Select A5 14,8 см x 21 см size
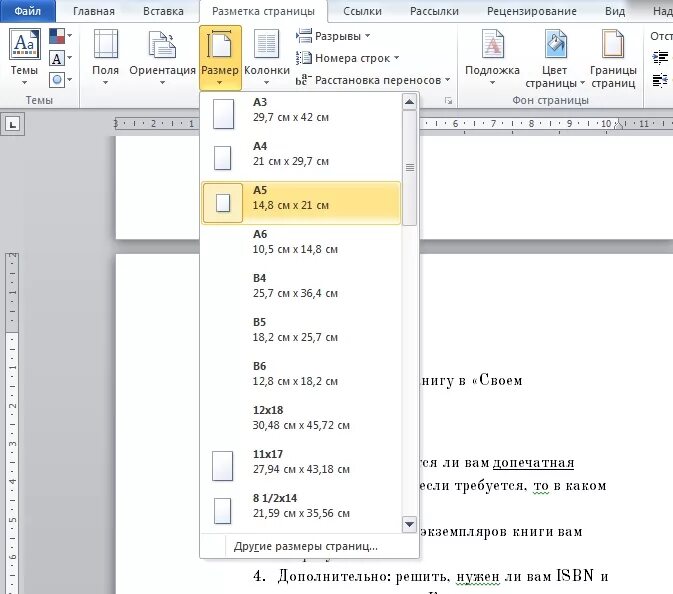Image resolution: width=673 pixels, height=594 pixels. click(x=301, y=203)
